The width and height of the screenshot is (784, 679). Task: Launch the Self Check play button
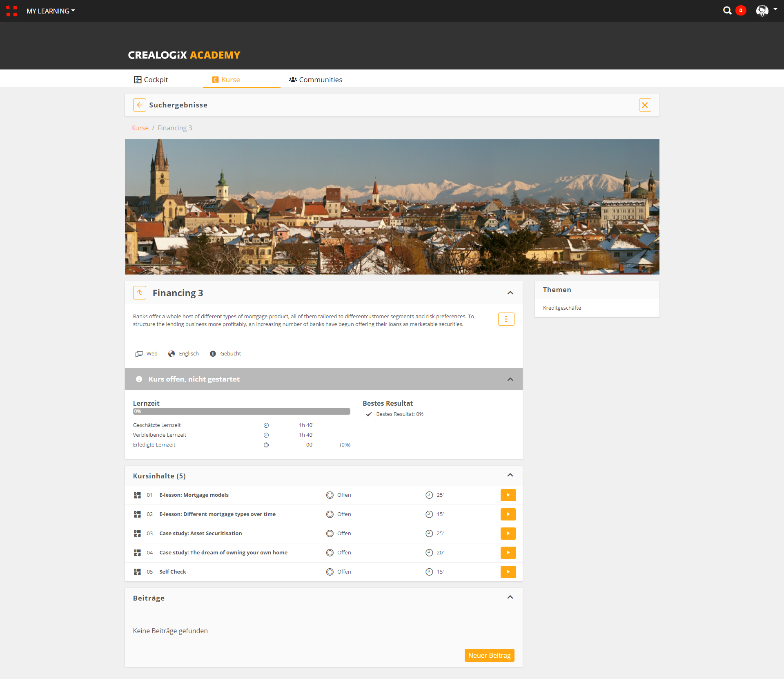pyautogui.click(x=508, y=572)
